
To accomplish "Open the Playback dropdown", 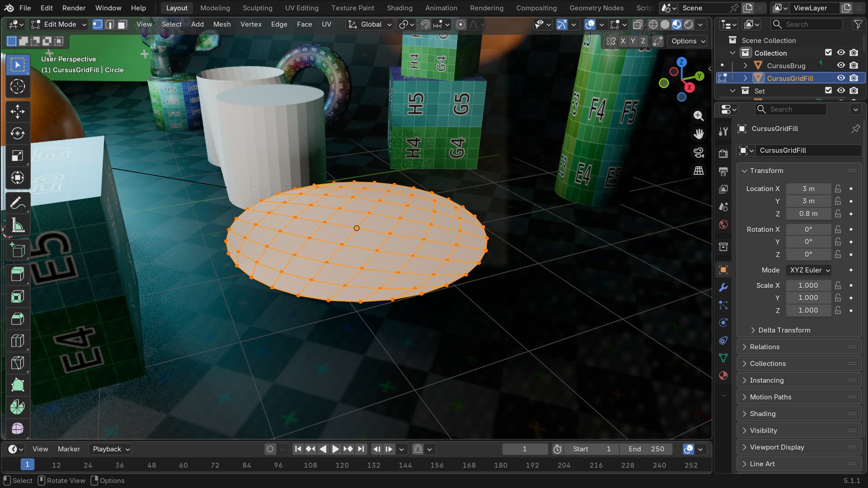I will tap(111, 449).
